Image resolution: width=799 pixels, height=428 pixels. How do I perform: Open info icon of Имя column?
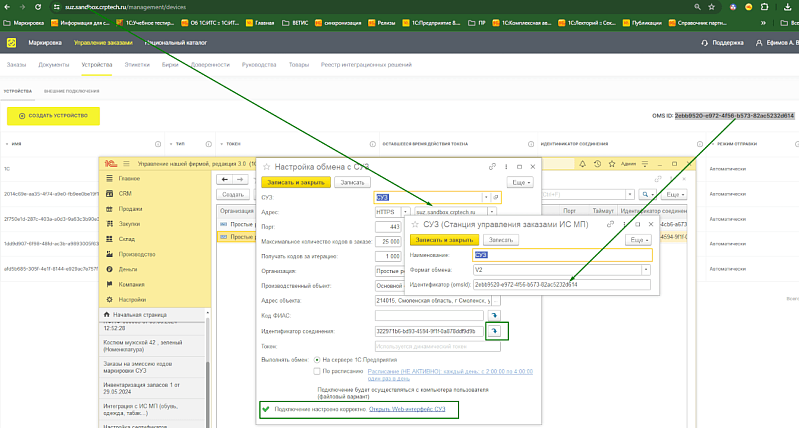coord(158,144)
